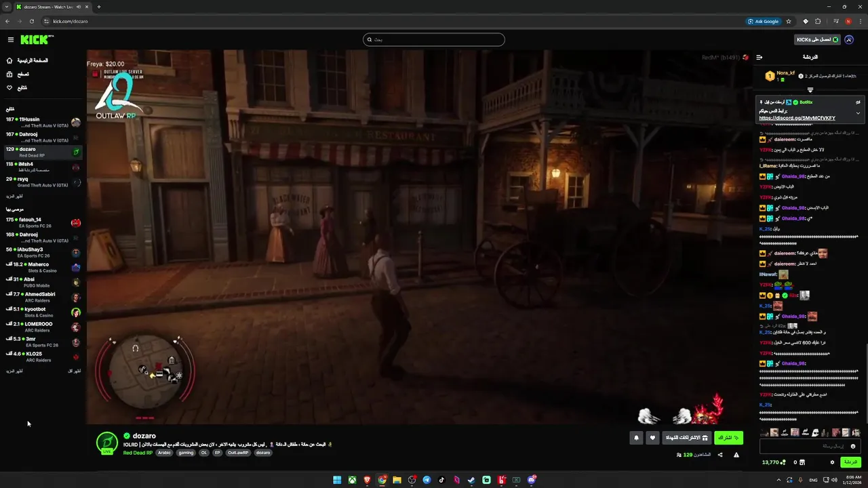Viewport: 868px width, 488px height.
Task: Click the send message input field
Action: click(x=810, y=446)
